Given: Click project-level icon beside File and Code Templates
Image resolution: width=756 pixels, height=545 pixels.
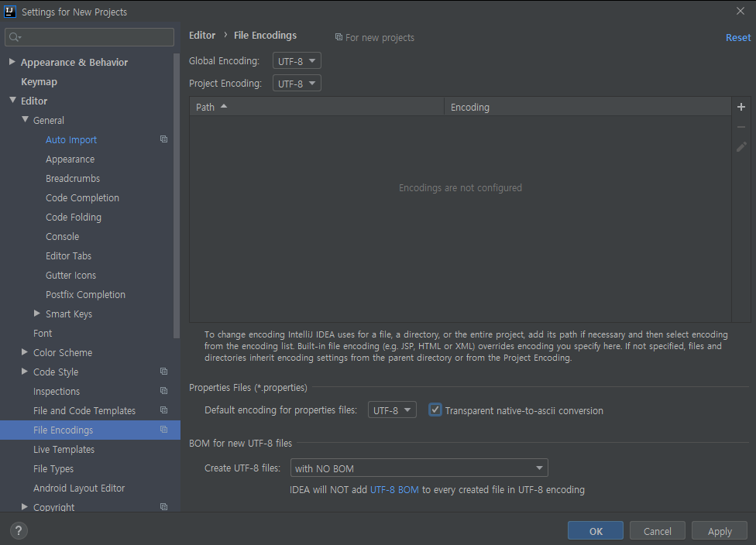Looking at the screenshot, I should (x=164, y=410).
